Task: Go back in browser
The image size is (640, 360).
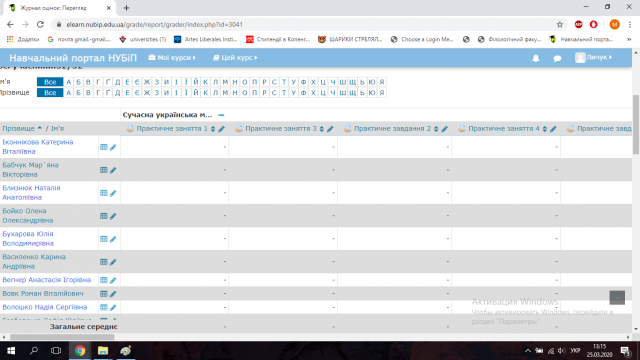Action: click(10, 24)
